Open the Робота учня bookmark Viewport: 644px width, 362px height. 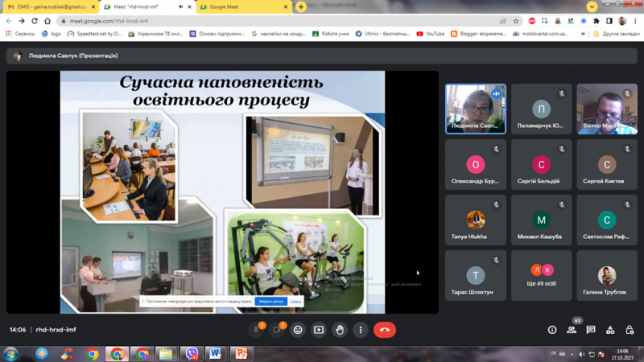click(331, 34)
